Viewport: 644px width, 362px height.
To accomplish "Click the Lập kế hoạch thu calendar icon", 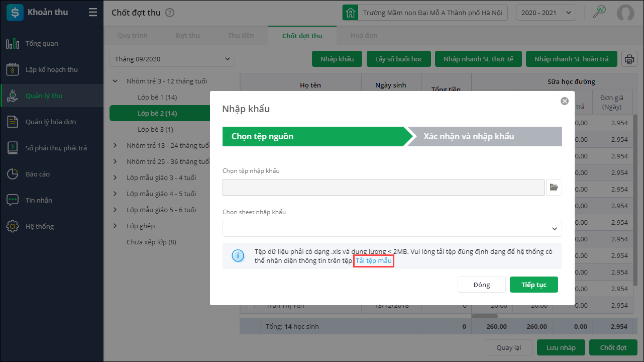I will coord(13,69).
